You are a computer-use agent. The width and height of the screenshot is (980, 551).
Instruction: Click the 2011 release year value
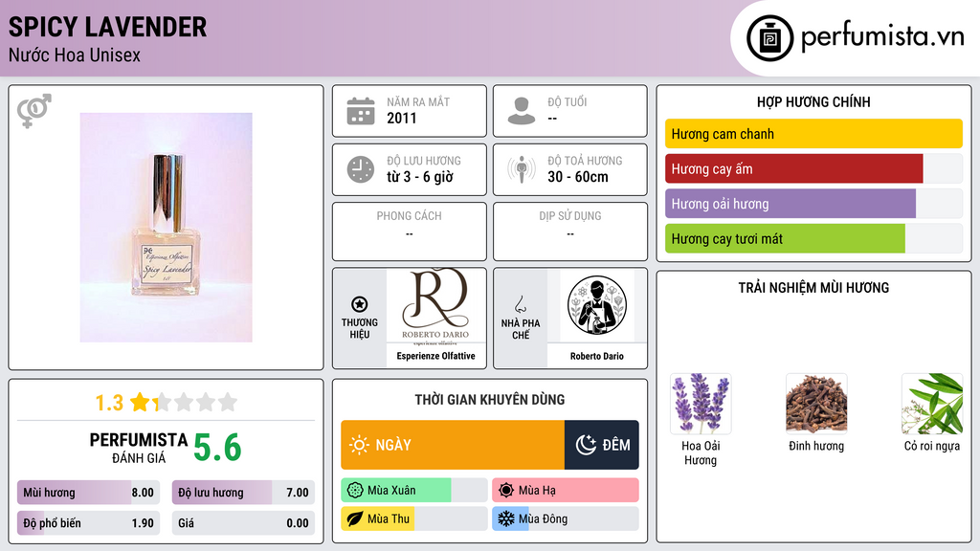(x=401, y=118)
